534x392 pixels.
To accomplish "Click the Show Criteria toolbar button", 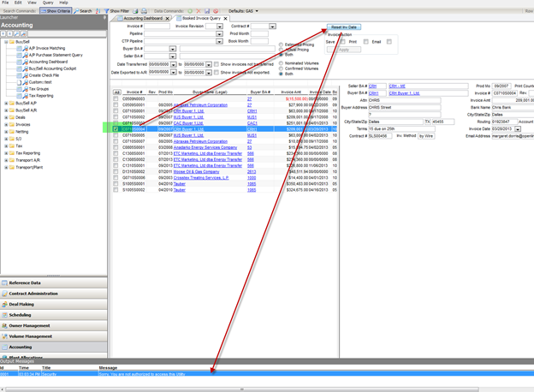I will (x=56, y=11).
